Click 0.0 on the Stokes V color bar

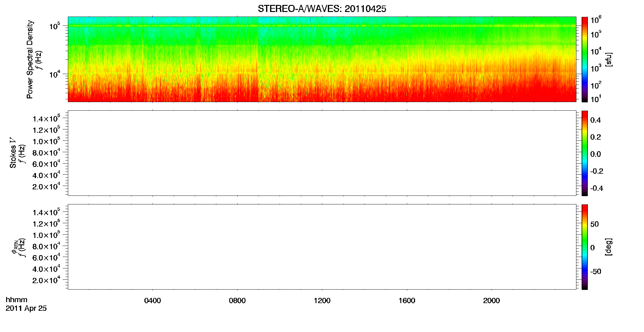[x=595, y=154]
